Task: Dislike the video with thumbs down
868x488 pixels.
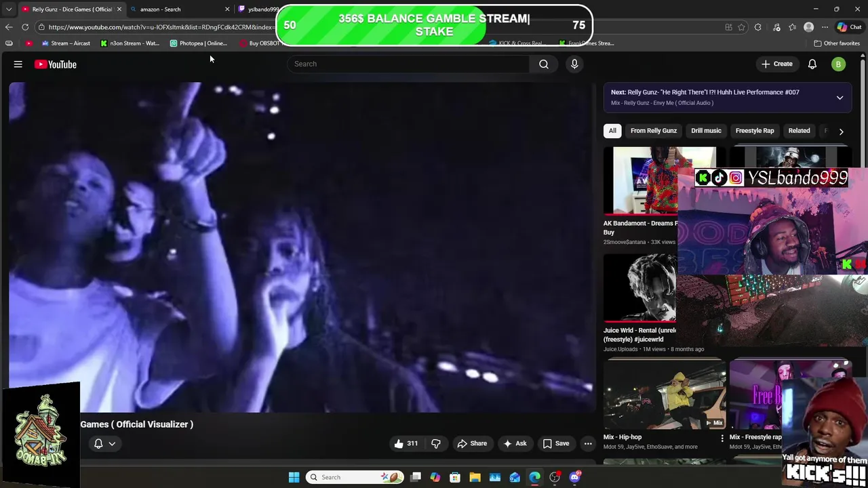Action: [436, 443]
